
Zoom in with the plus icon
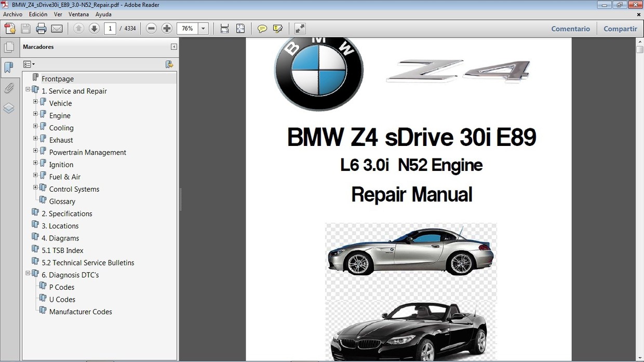tap(167, 28)
